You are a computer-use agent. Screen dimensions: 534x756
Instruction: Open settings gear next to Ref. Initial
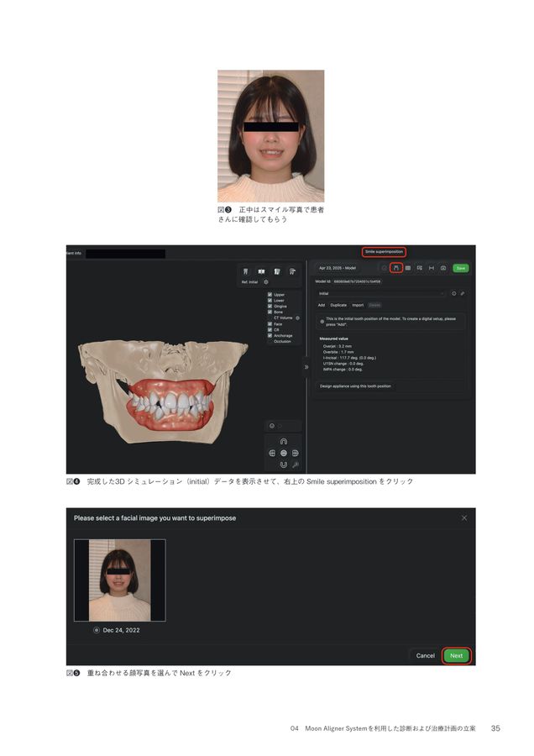[266, 282]
